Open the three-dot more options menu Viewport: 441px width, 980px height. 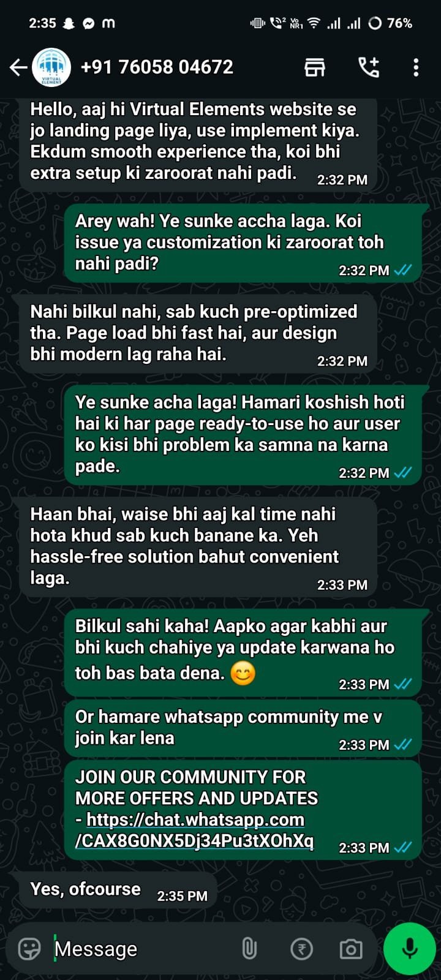[x=416, y=67]
